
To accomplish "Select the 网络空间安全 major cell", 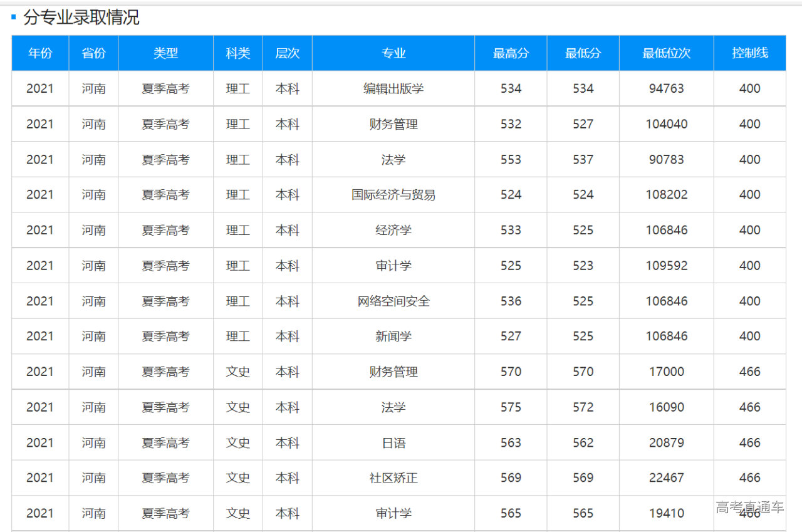I will coord(393,301).
